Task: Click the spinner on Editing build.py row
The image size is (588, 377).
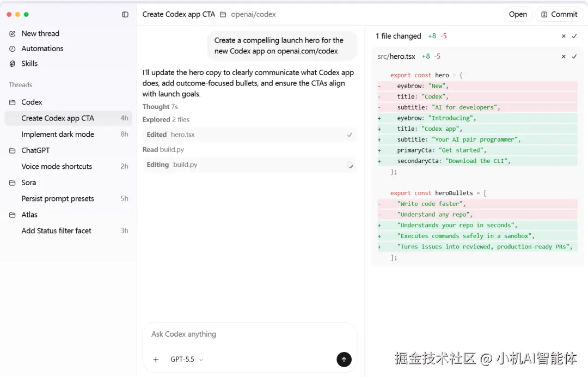Action: click(350, 165)
